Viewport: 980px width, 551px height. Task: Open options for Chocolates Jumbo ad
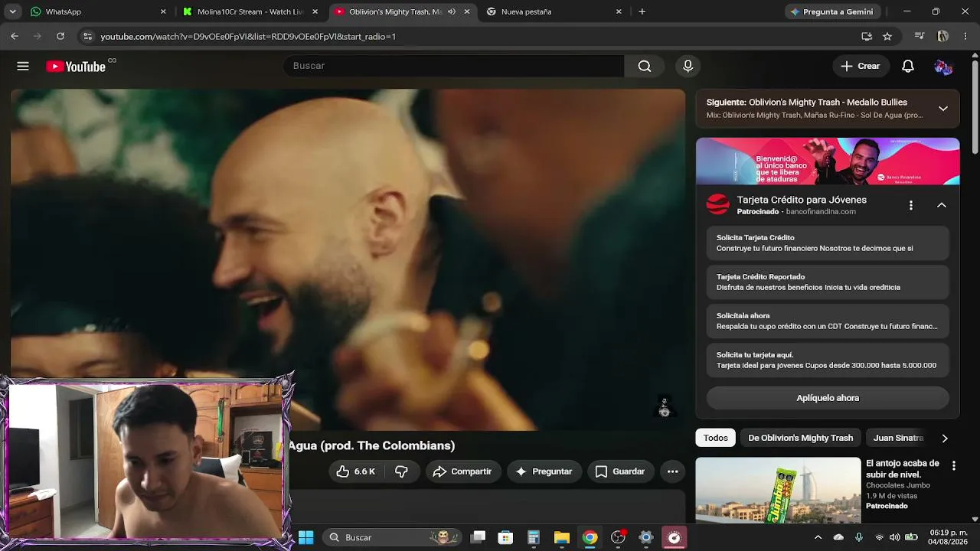pos(953,466)
